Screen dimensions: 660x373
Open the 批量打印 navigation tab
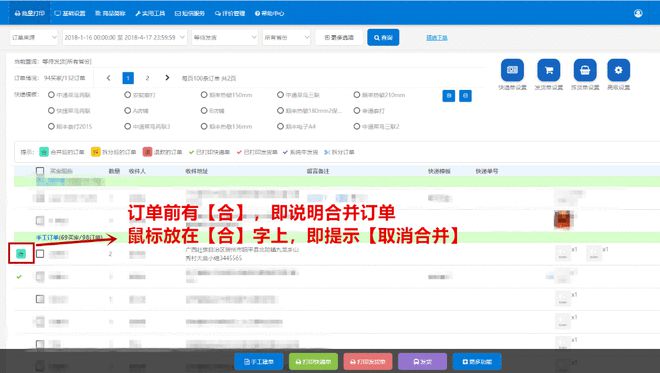[x=29, y=13]
